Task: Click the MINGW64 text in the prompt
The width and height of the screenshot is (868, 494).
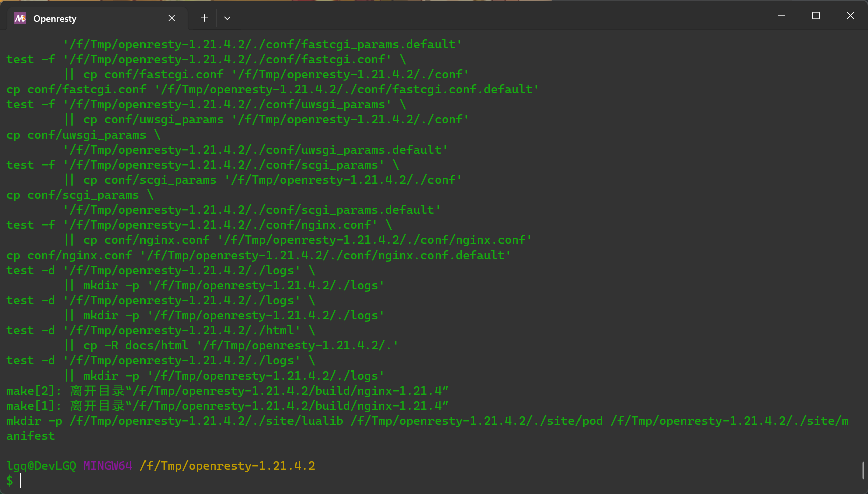Action: 108,466
